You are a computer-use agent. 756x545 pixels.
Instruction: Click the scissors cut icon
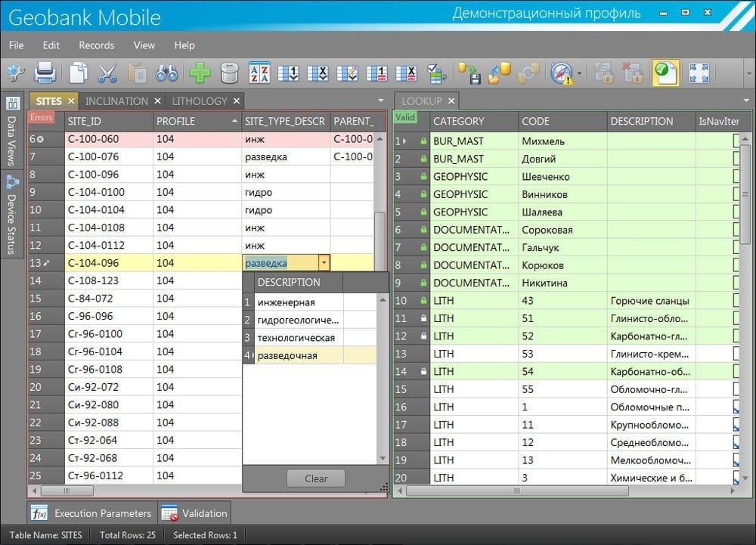(x=107, y=73)
